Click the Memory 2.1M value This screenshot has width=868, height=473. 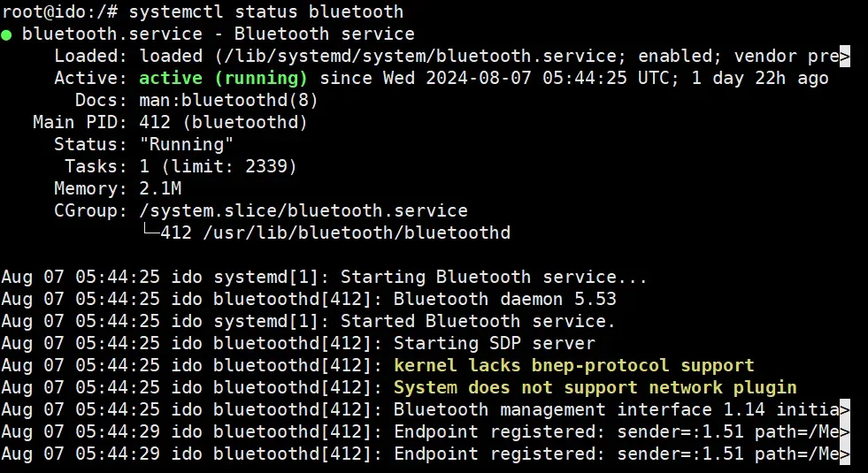coord(160,188)
